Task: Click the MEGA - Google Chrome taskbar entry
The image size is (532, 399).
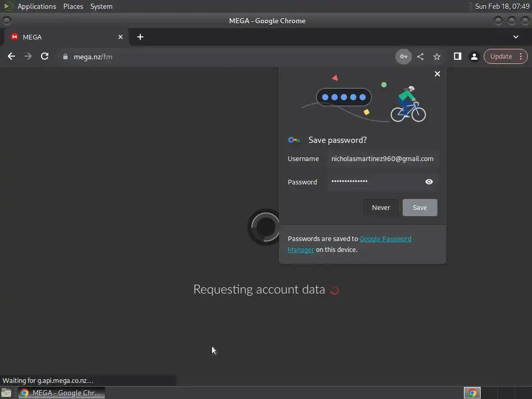Action: point(61,393)
